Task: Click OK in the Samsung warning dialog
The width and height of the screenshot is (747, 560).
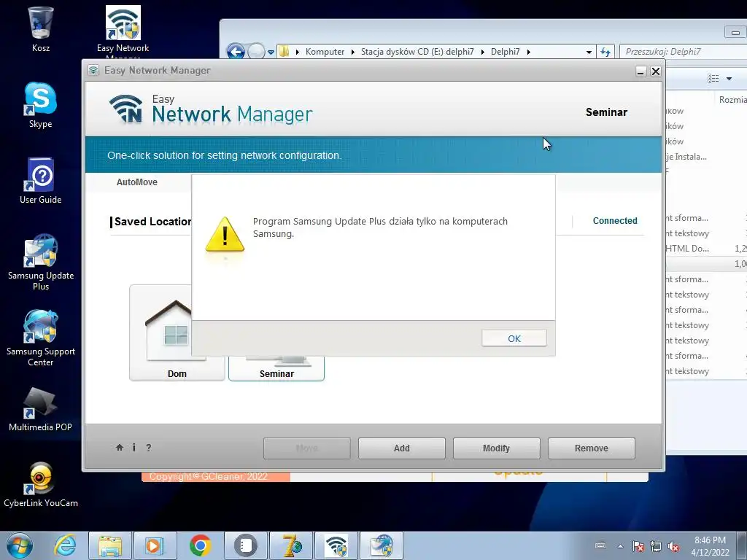Action: coord(514,338)
